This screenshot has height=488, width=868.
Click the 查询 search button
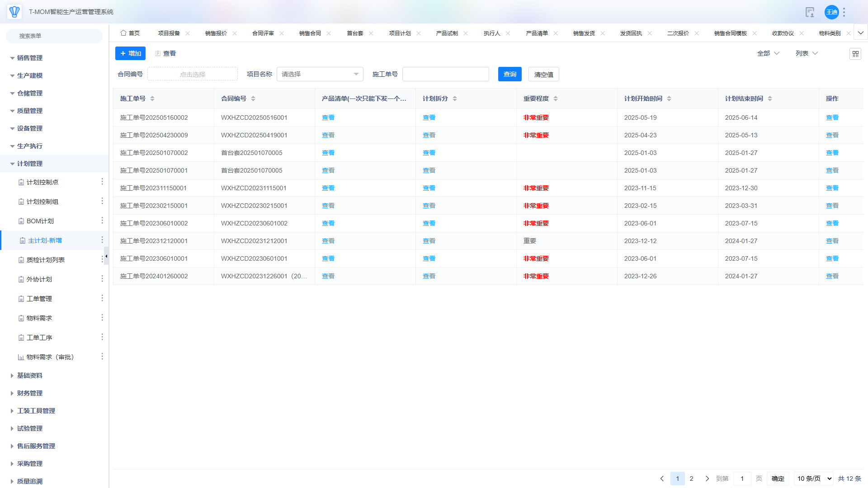pos(509,74)
